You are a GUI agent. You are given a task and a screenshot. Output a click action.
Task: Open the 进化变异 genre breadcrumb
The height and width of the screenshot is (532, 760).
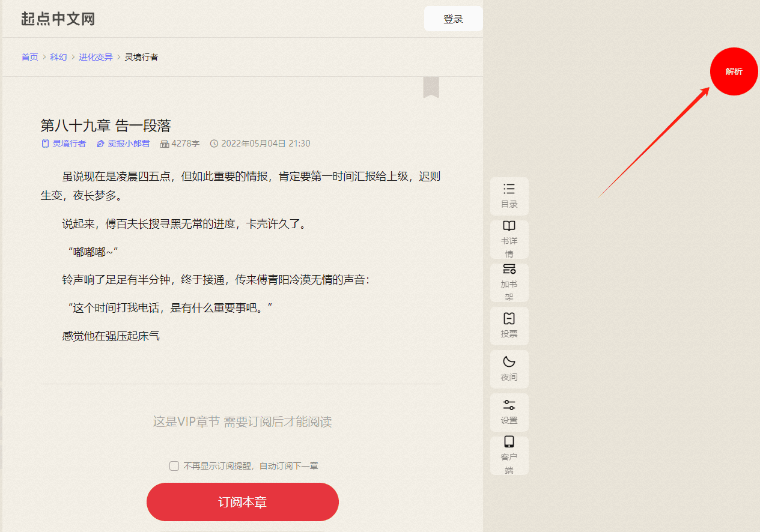[x=96, y=57]
